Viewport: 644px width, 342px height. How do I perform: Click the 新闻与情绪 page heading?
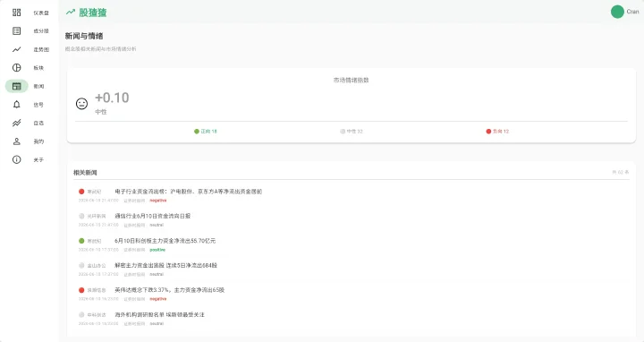click(84, 36)
